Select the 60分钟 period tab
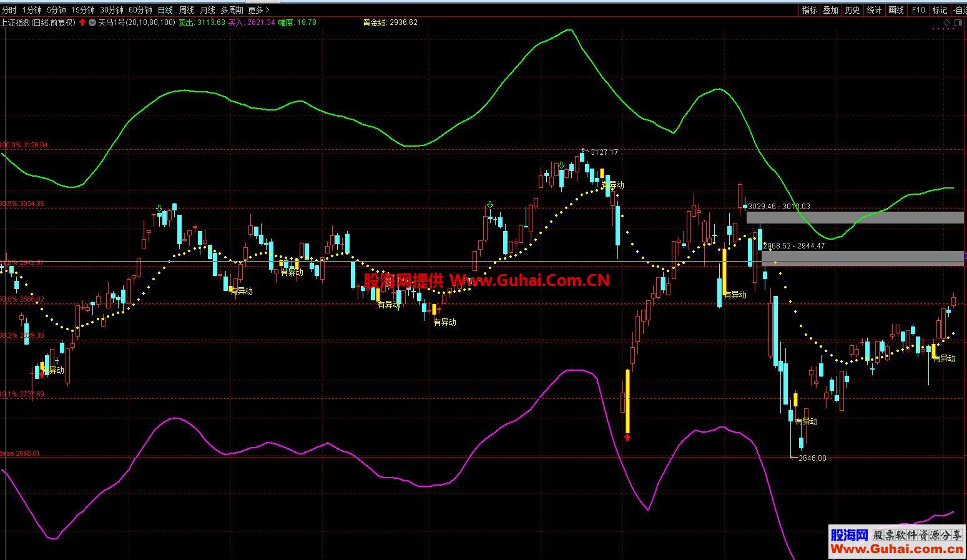Screen dimensions: 967x560 point(140,10)
